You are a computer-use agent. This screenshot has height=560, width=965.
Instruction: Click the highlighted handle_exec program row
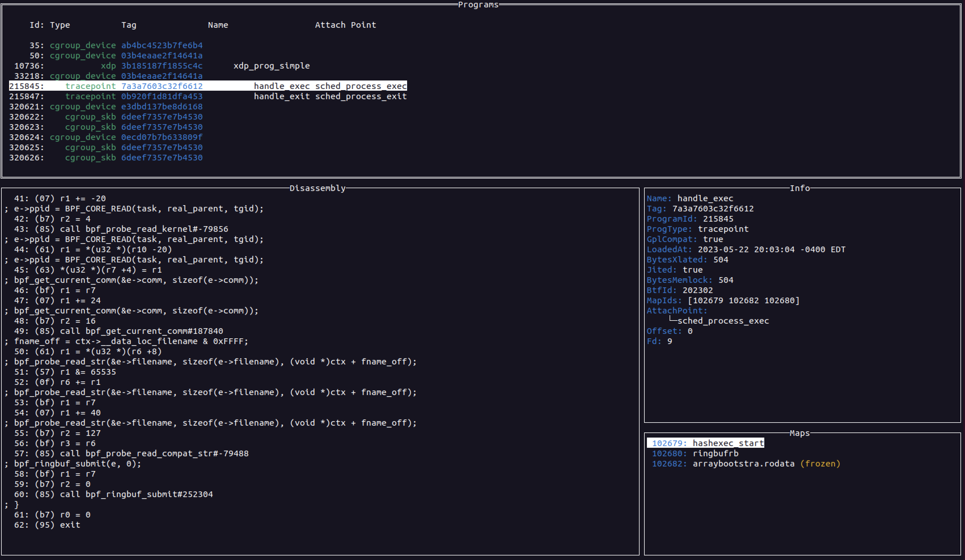pyautogui.click(x=208, y=86)
